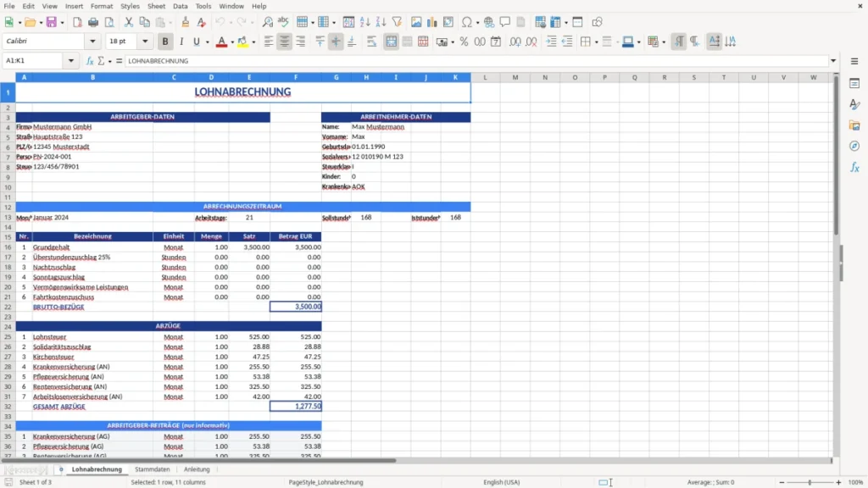Toggle Italic formatting
This screenshot has width=868, height=488.
pos(181,42)
